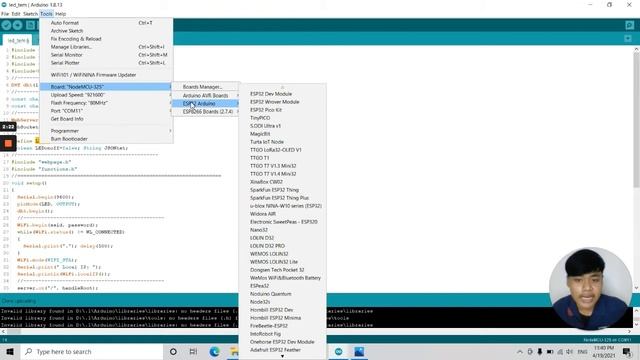Close the Tools menu
The width and height of the screenshot is (640, 360).
tap(47, 14)
